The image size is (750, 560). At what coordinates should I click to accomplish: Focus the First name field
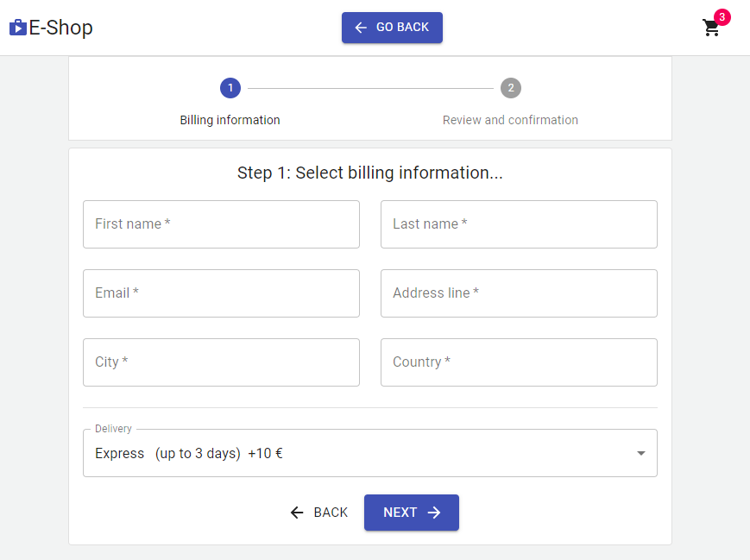click(221, 224)
